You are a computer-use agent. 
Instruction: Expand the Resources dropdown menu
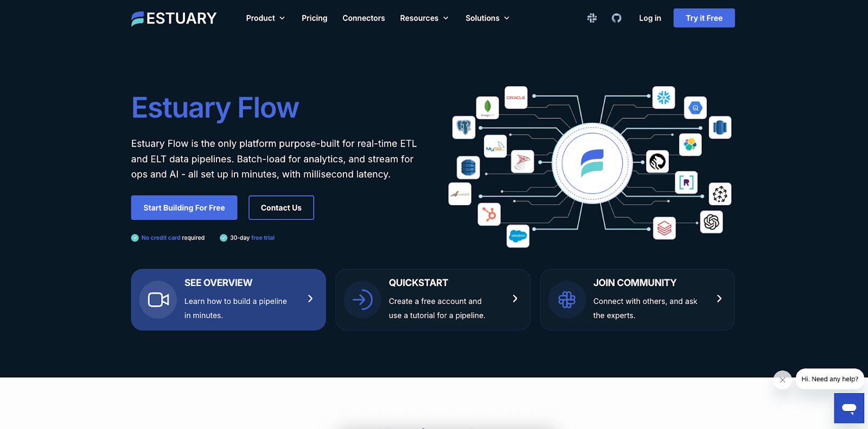click(424, 18)
